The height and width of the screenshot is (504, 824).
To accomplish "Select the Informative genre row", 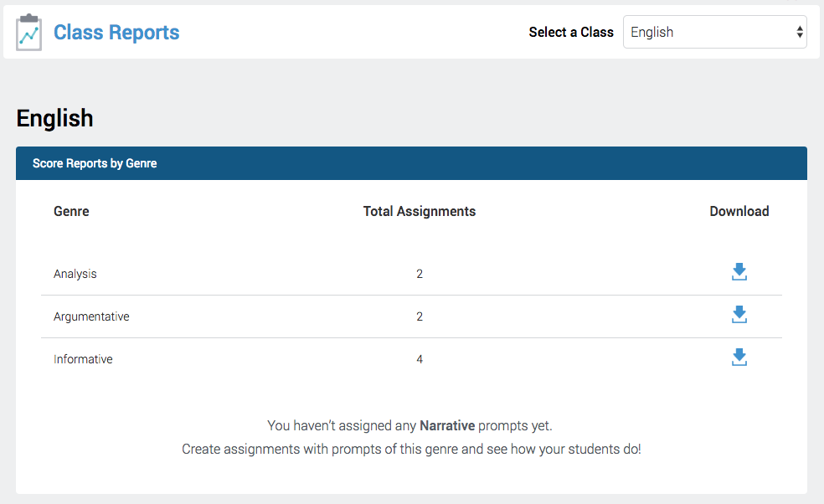I will (411, 359).
